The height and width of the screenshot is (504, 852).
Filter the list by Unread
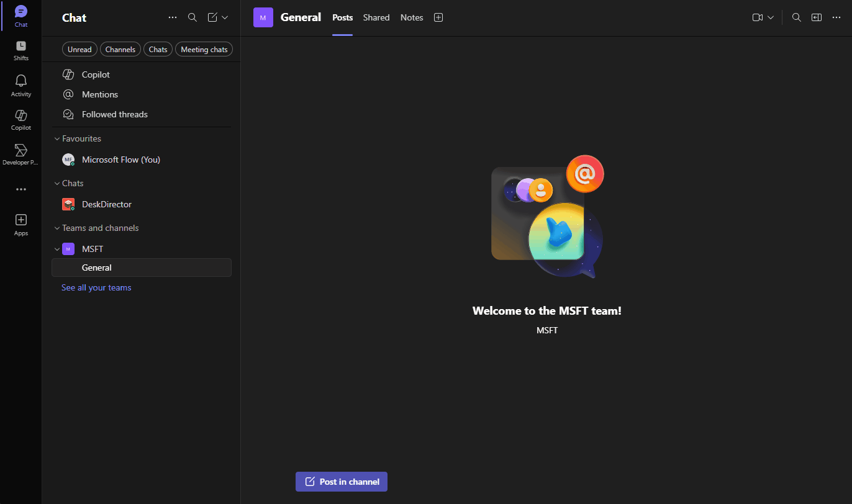point(79,50)
